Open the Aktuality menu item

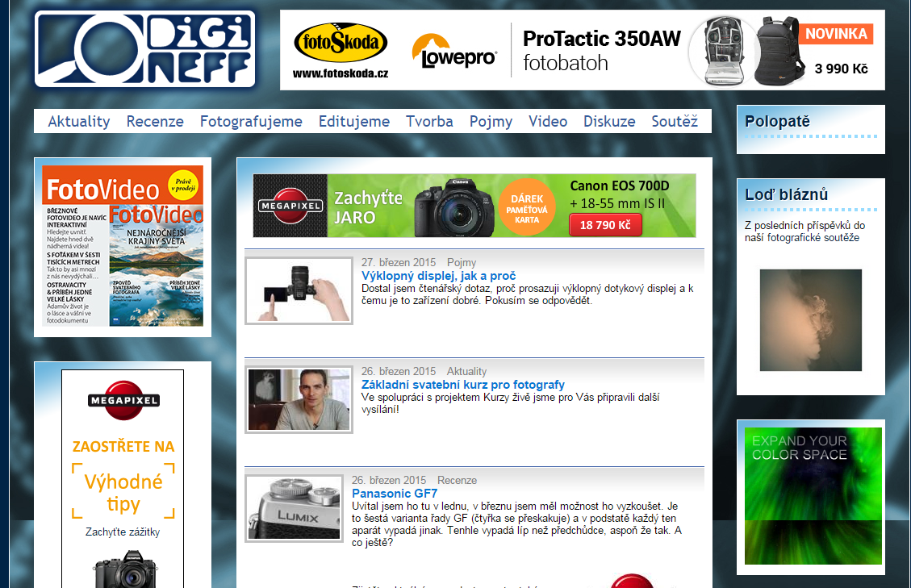pos(79,121)
